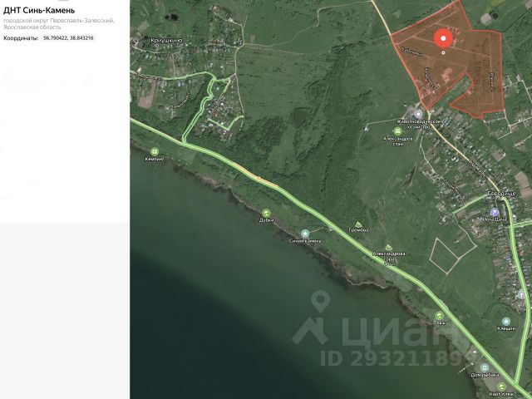Open the Синий камень landmark icon
Viewport: 532px width, 399px height.
point(305,233)
